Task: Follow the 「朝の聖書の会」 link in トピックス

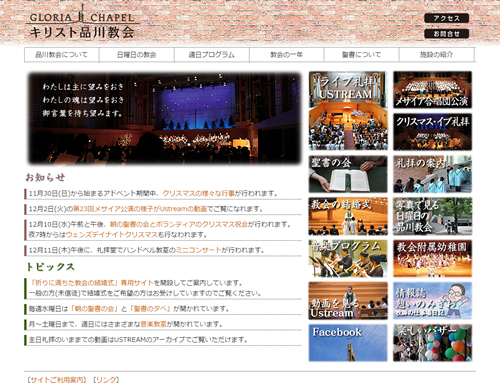Action: tap(94, 309)
